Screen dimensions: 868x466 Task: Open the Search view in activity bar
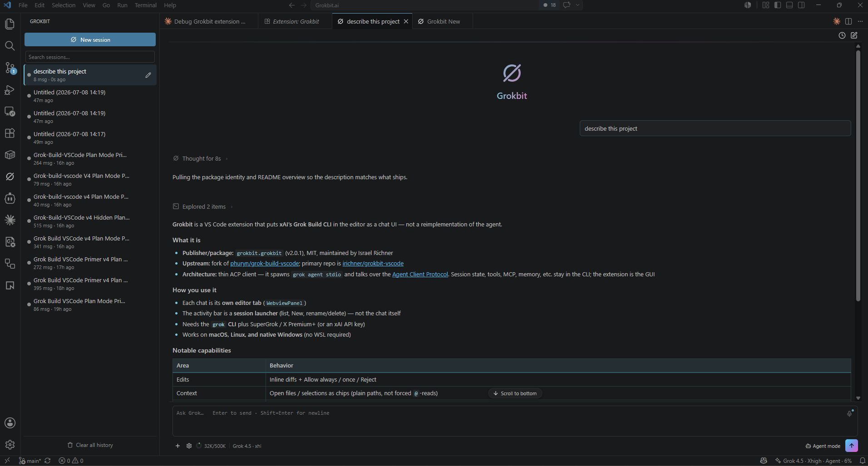pos(10,46)
